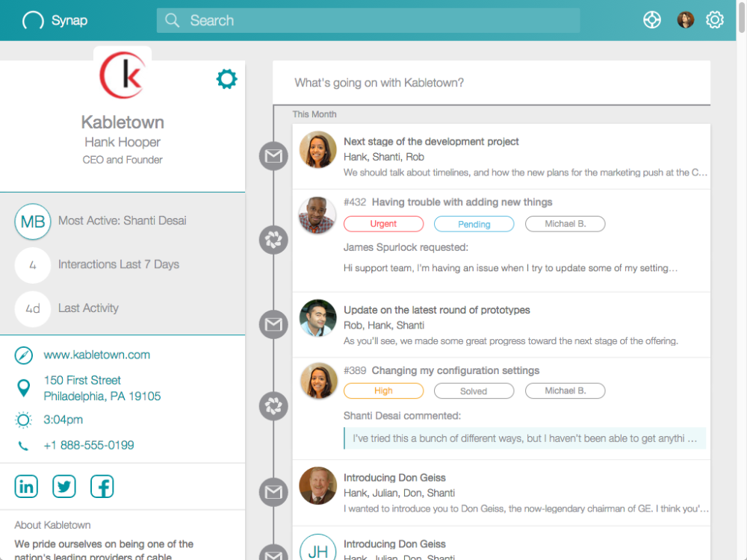Click the '4' interactions count circle

[33, 265]
